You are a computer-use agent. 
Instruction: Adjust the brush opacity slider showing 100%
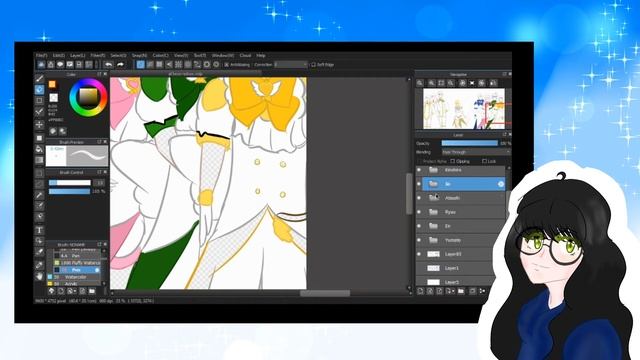pyautogui.click(x=70, y=191)
